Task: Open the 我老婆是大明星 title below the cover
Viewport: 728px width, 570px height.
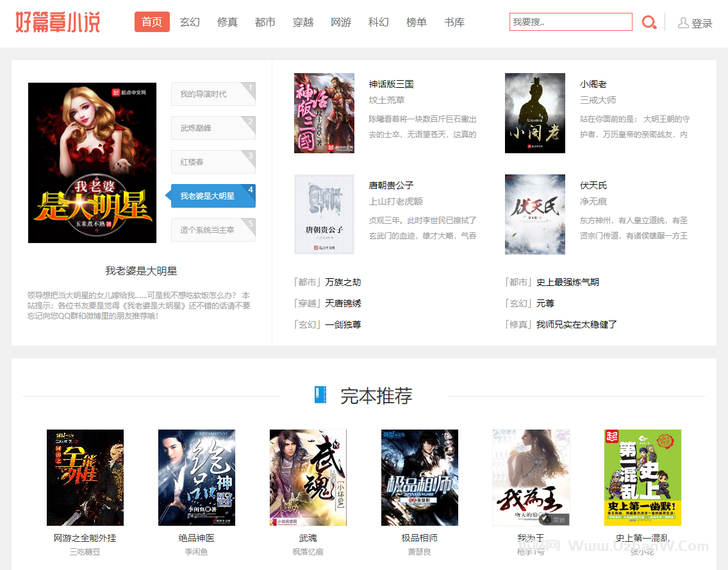Action: 141,271
